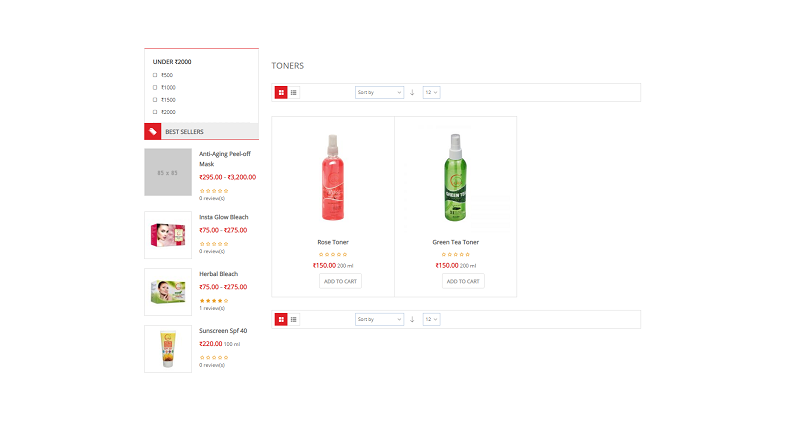
Task: Click the sort direction arrow above products
Action: pos(412,93)
